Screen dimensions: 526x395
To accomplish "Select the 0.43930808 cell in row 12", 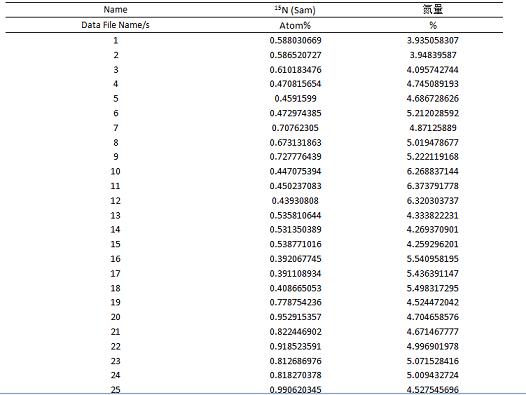I will tap(295, 201).
